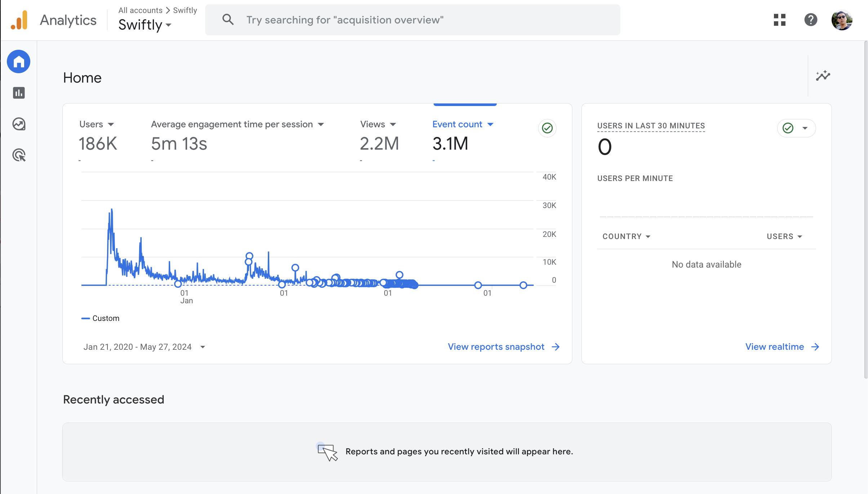Click the search input field
Screen dimensions: 868x494
pyautogui.click(x=413, y=20)
